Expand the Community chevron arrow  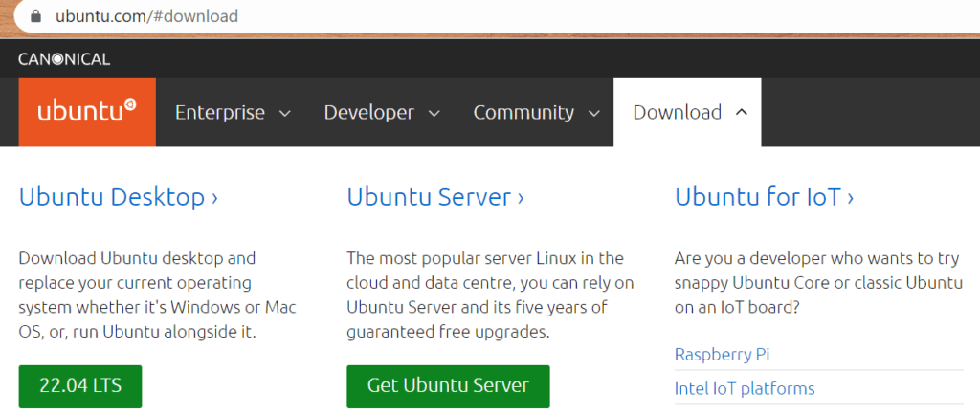pyautogui.click(x=594, y=114)
